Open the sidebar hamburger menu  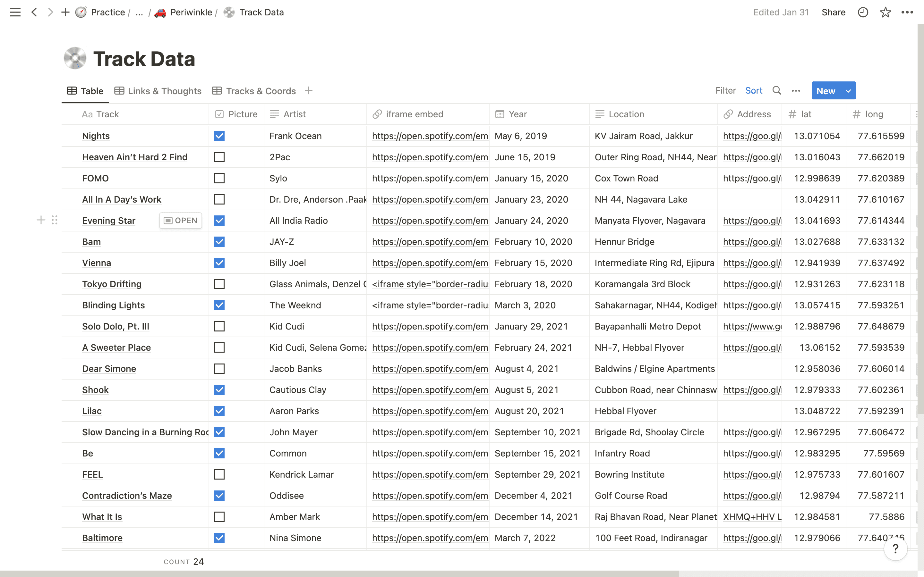[x=15, y=12]
